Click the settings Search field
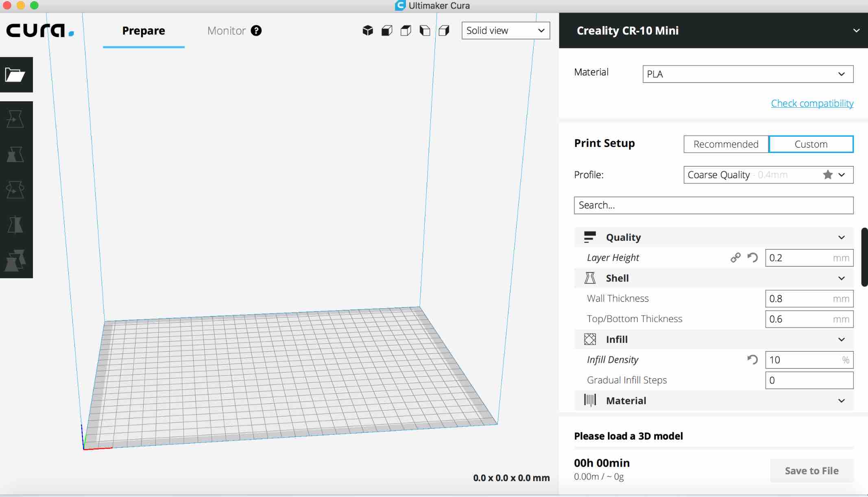The height and width of the screenshot is (497, 868). point(713,205)
